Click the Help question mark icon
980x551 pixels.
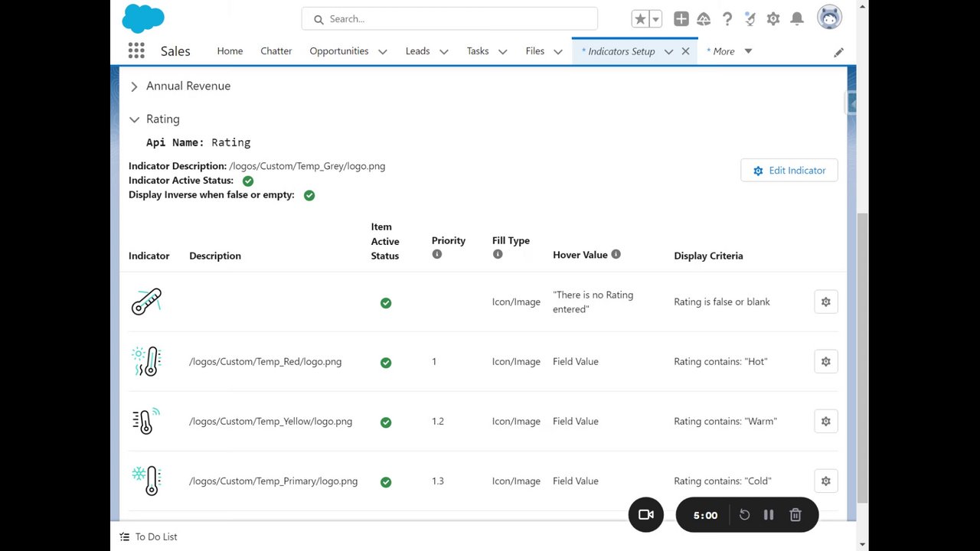tap(727, 19)
